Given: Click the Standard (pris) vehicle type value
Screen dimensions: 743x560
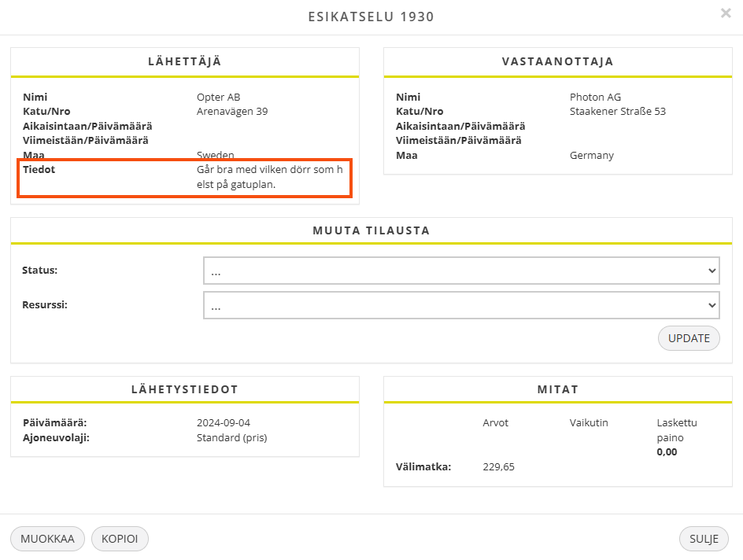Looking at the screenshot, I should 231,437.
